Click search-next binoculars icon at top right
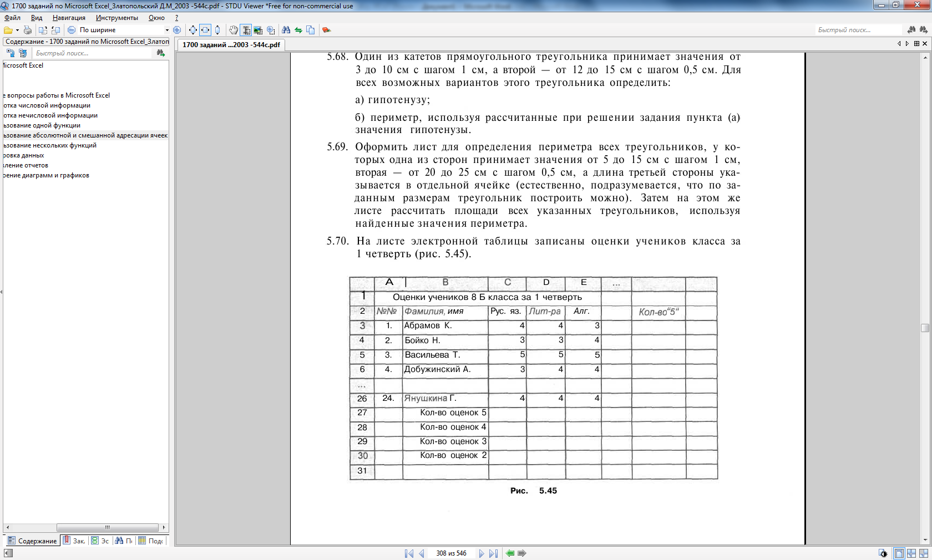This screenshot has height=560, width=932. coord(911,30)
